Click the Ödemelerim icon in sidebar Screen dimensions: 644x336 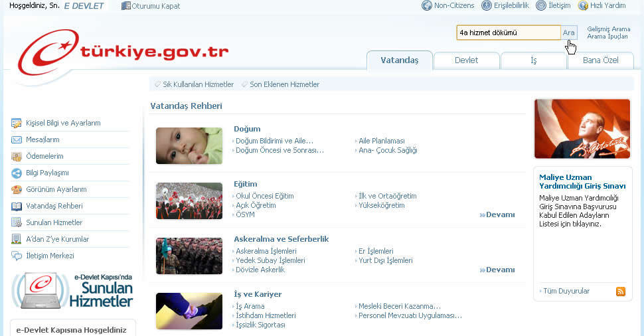(17, 156)
